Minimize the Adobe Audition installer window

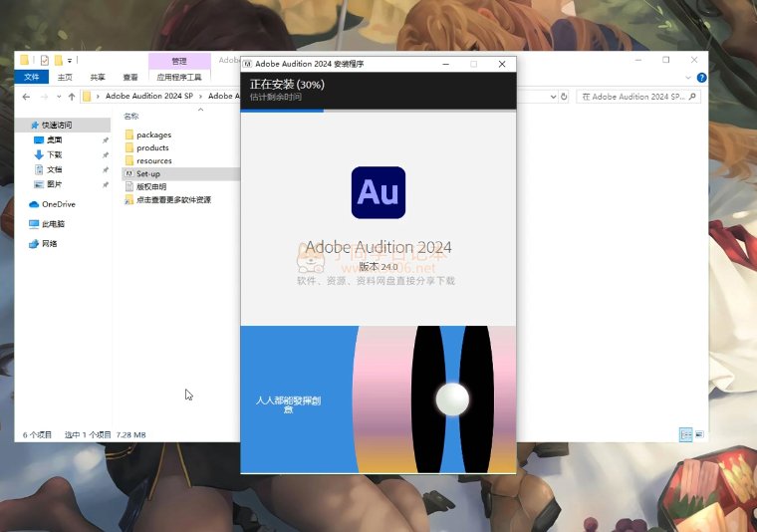pos(446,64)
